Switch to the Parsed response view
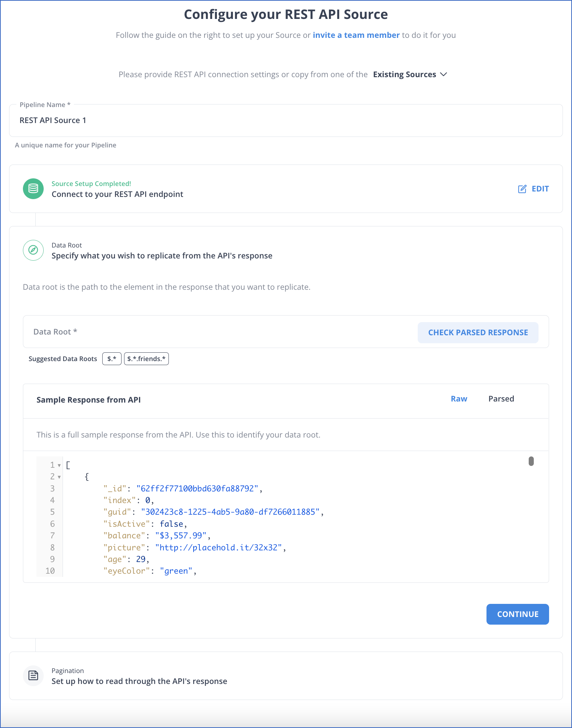Screen dimensions: 572x728 coord(501,399)
